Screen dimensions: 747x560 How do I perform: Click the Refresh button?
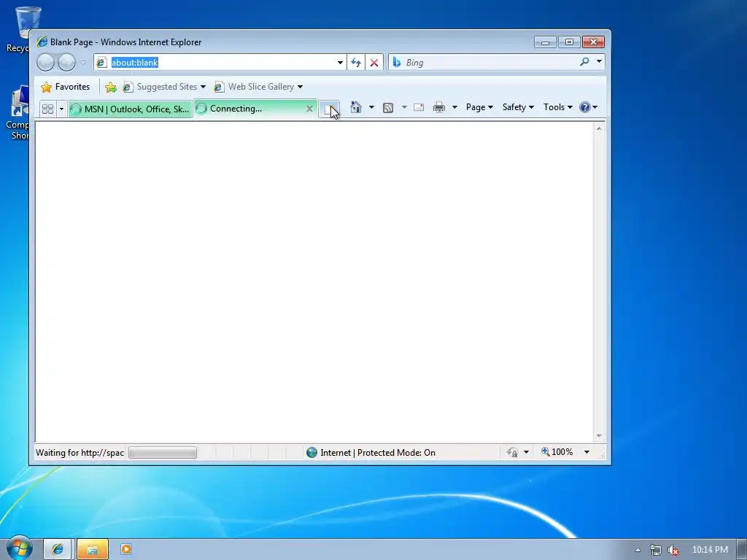356,63
